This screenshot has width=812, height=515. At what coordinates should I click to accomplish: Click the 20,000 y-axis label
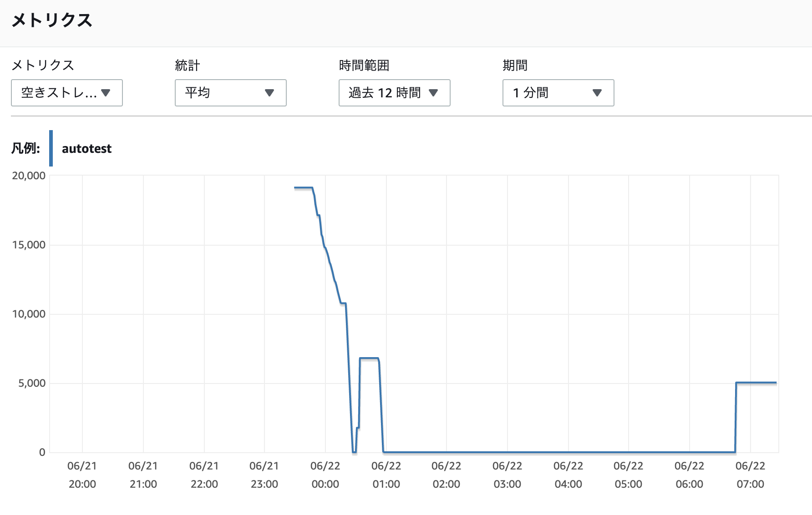[29, 176]
